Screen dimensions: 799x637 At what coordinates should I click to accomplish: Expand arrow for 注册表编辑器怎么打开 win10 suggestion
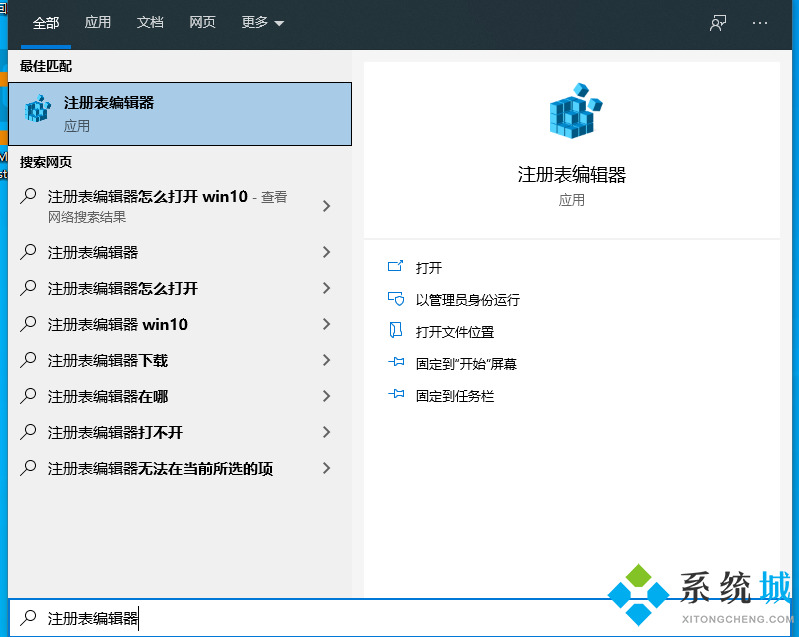pos(326,206)
